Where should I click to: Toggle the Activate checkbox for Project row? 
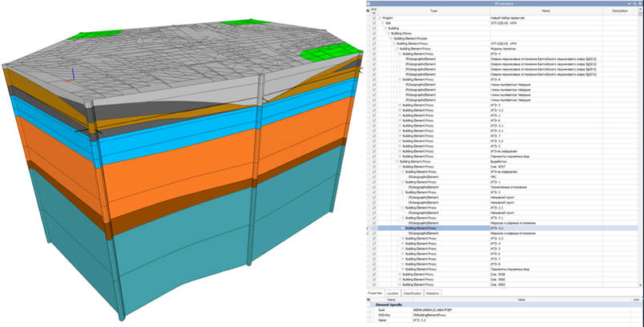pos(373,18)
